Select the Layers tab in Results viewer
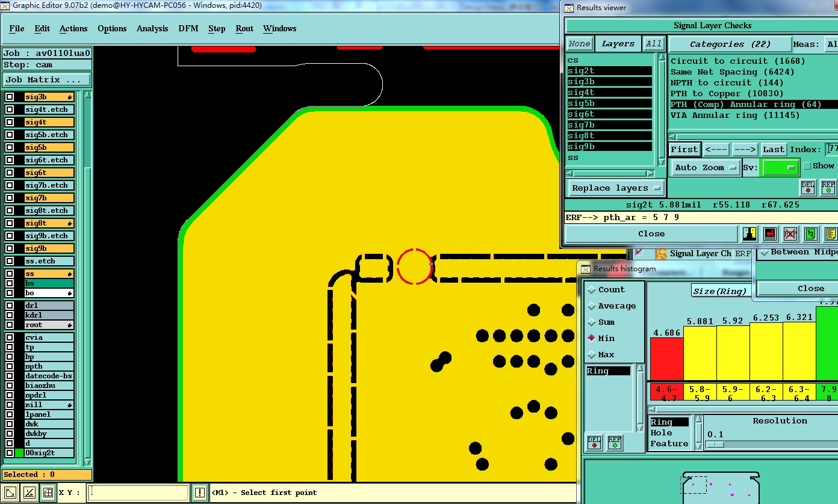 click(618, 44)
